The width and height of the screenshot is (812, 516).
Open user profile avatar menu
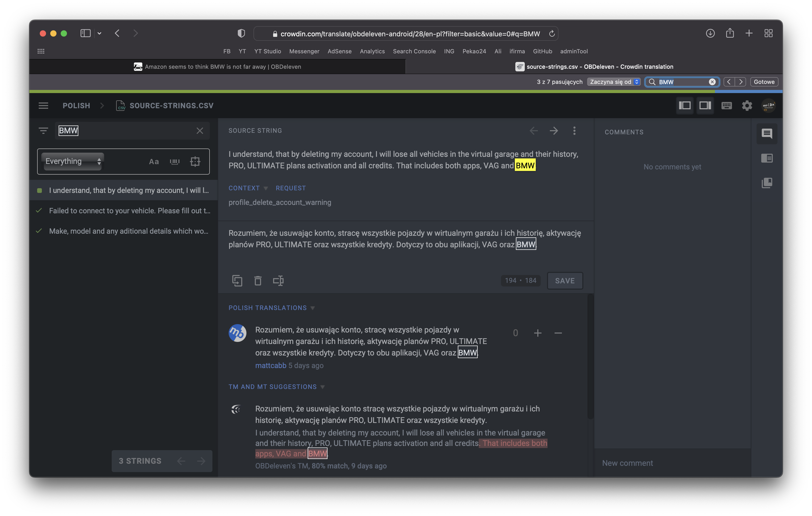[769, 106]
